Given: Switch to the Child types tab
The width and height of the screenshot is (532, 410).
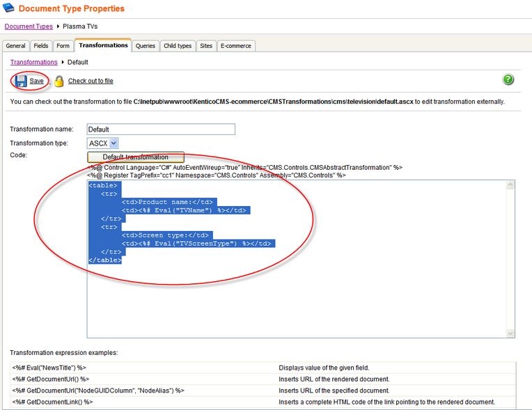Looking at the screenshot, I should pos(178,46).
